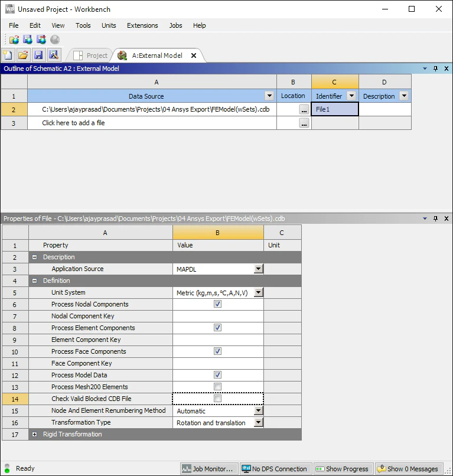The image size is (453, 476).
Task: Toggle Process Element Components checkbox
Action: click(x=217, y=328)
